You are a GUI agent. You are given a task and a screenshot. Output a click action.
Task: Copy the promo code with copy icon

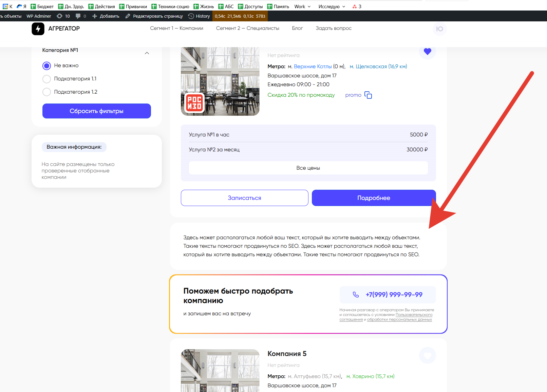pos(368,95)
